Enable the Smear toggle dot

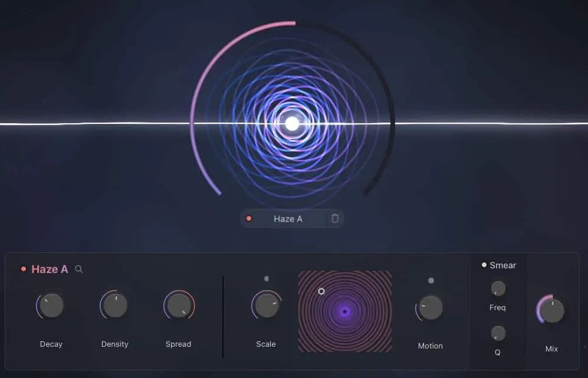[x=484, y=265]
